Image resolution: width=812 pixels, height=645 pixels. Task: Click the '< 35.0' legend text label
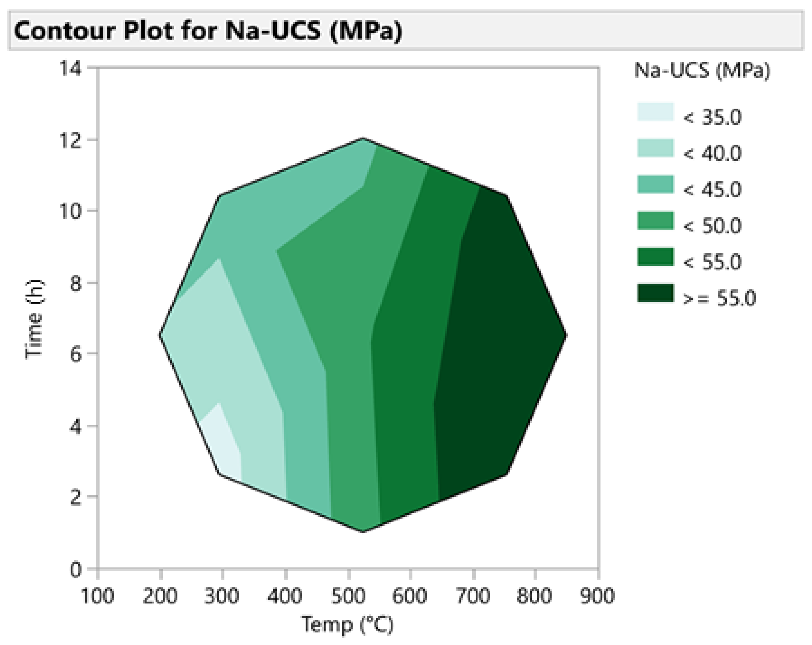(712, 117)
